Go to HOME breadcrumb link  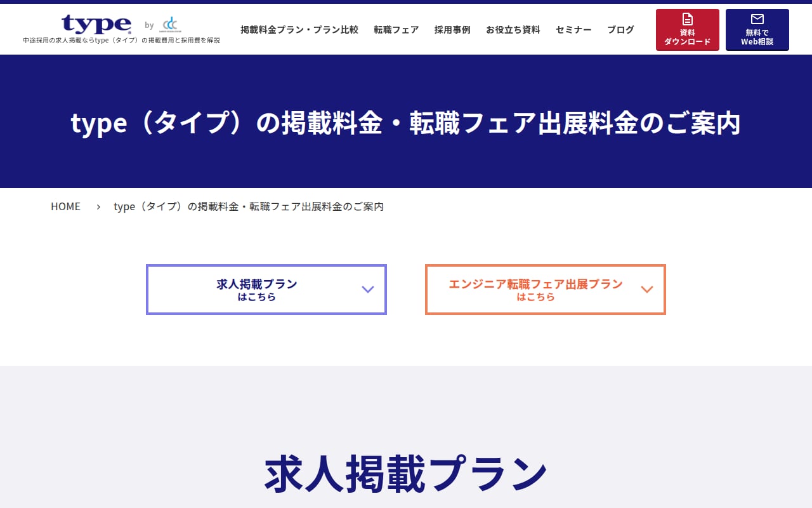click(x=65, y=206)
